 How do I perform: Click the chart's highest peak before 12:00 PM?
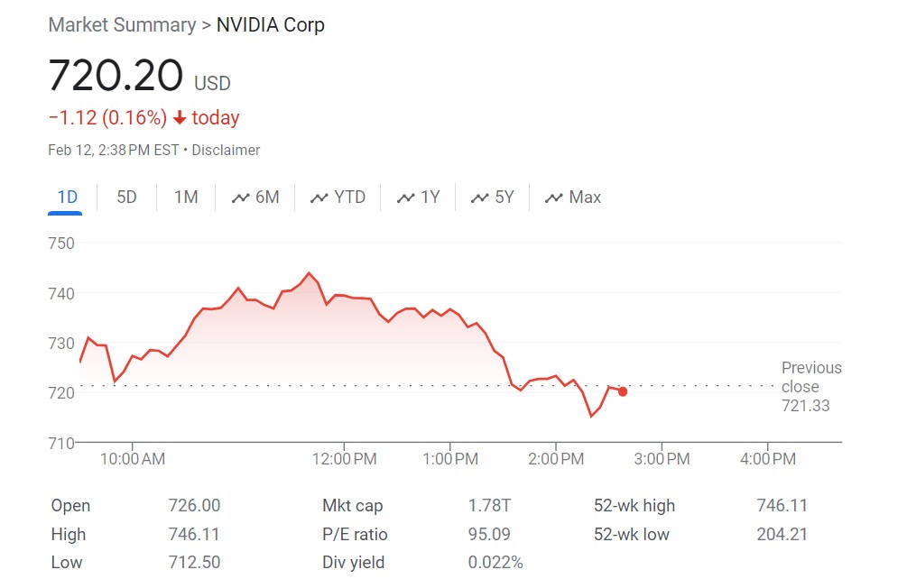(x=309, y=272)
